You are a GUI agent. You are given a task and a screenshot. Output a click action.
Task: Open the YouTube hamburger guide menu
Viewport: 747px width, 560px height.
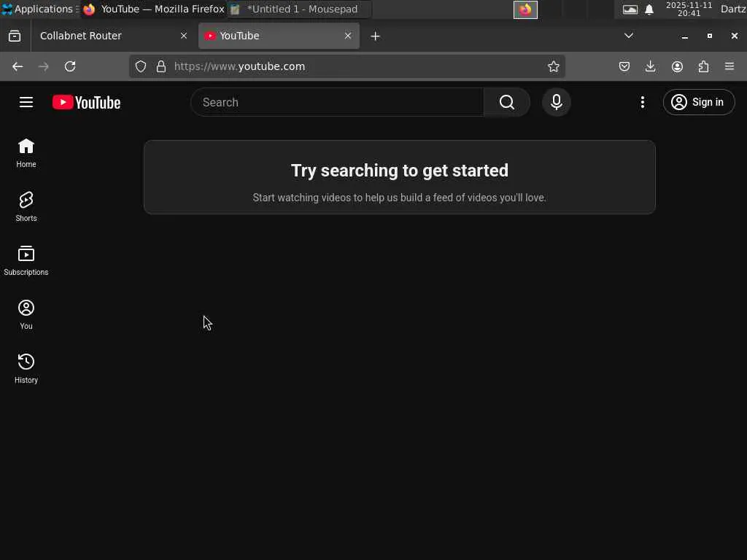[26, 102]
